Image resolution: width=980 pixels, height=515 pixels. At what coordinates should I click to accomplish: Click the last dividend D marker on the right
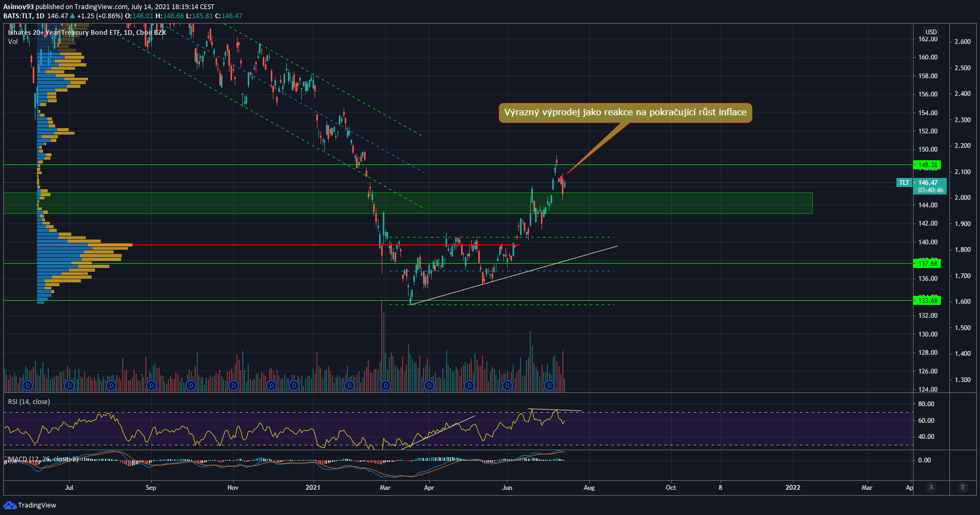point(549,385)
